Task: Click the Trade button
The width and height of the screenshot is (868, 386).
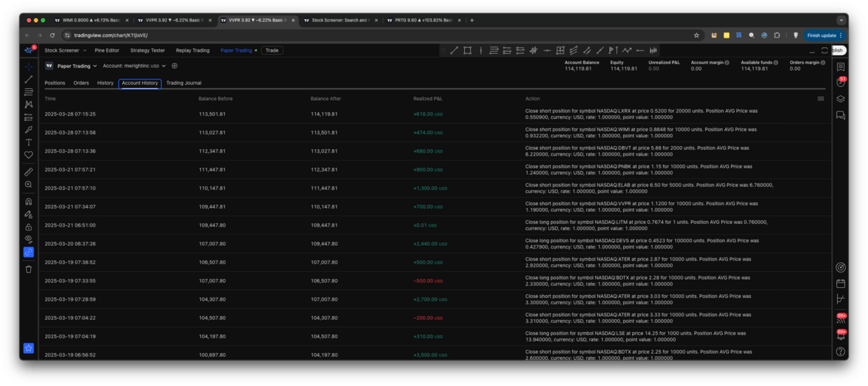Action: [x=272, y=50]
